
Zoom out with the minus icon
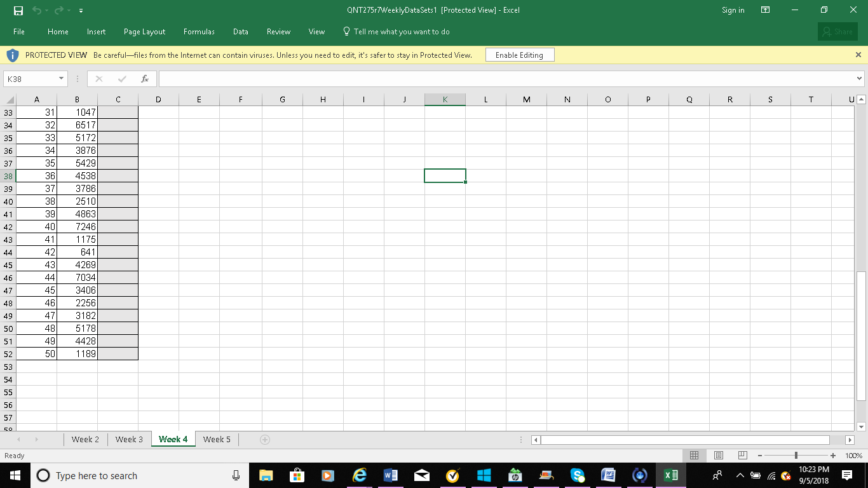759,456
